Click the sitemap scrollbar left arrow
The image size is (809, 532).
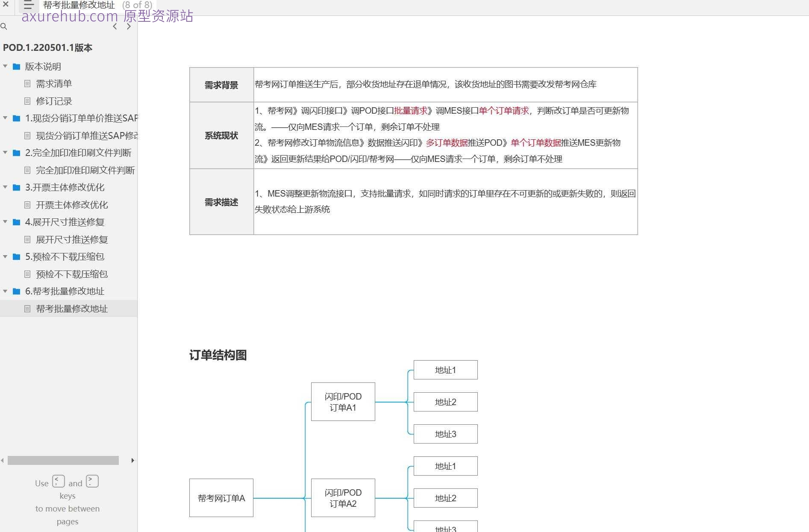[3, 460]
